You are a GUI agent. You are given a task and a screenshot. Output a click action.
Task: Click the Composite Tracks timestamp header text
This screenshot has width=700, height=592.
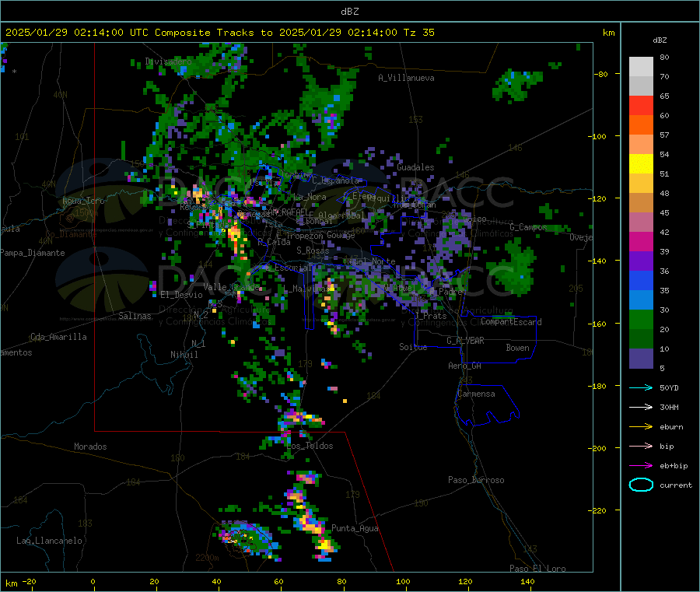(219, 32)
